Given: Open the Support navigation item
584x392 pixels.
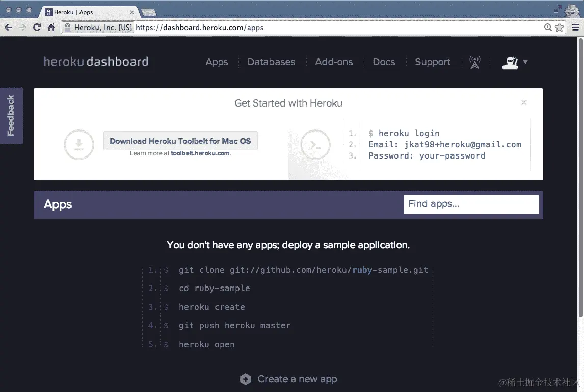Looking at the screenshot, I should 433,62.
